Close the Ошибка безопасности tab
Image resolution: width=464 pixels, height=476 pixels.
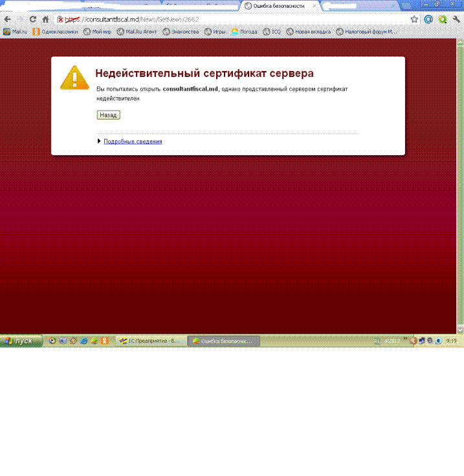(x=315, y=6)
